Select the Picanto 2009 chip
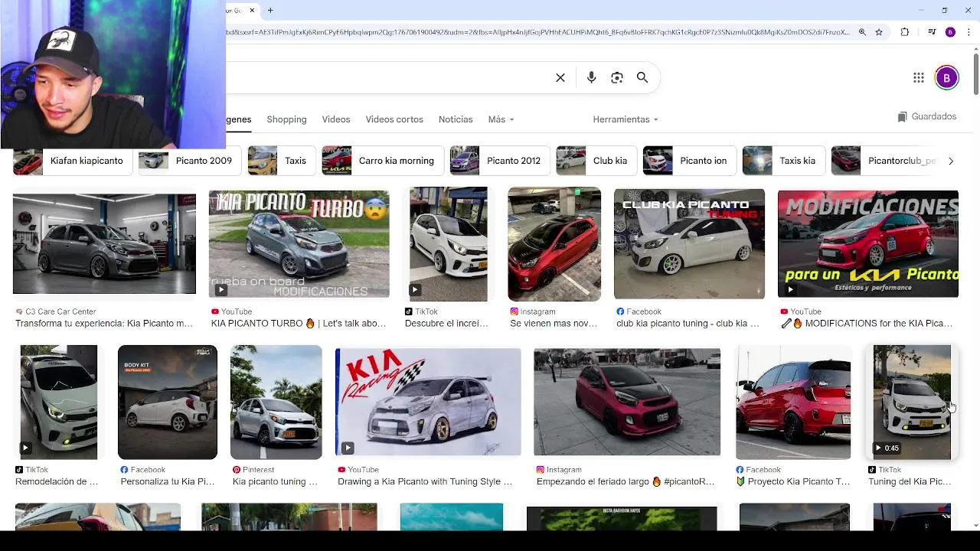This screenshot has width=980, height=551. (188, 161)
